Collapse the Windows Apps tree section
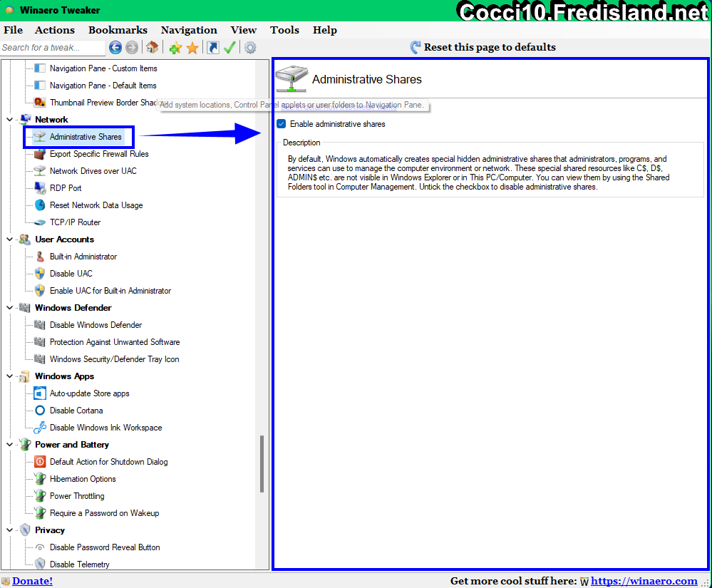Viewport: 712px width, 588px height. [9, 376]
